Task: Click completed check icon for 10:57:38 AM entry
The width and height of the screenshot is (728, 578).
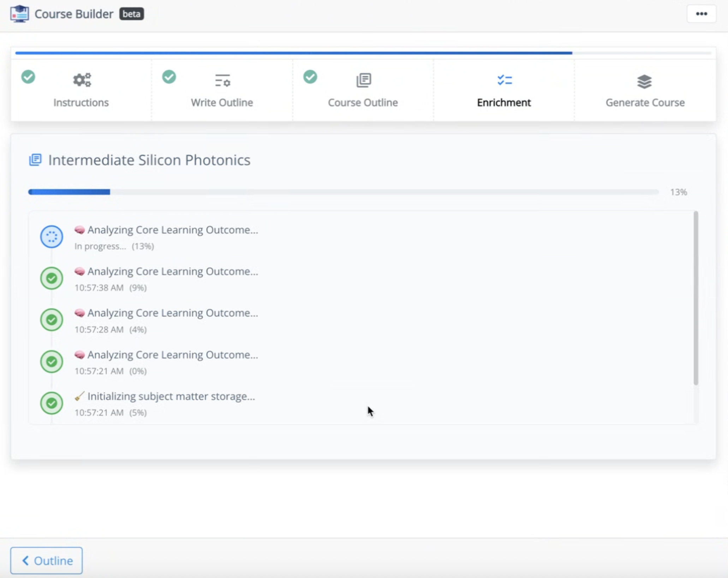Action: point(52,278)
